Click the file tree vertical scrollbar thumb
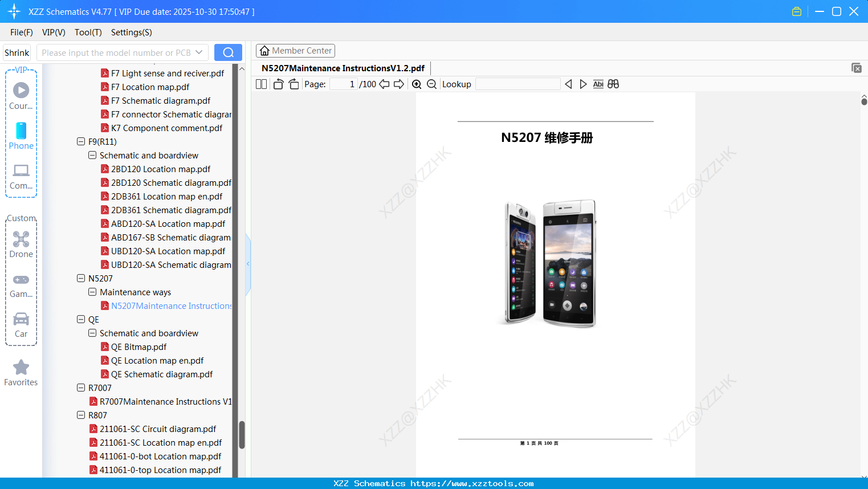Image resolution: width=868 pixels, height=489 pixels. [242, 435]
